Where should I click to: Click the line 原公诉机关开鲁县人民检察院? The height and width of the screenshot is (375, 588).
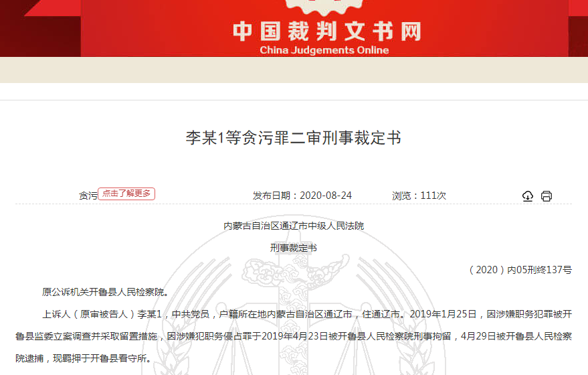pyautogui.click(x=106, y=292)
